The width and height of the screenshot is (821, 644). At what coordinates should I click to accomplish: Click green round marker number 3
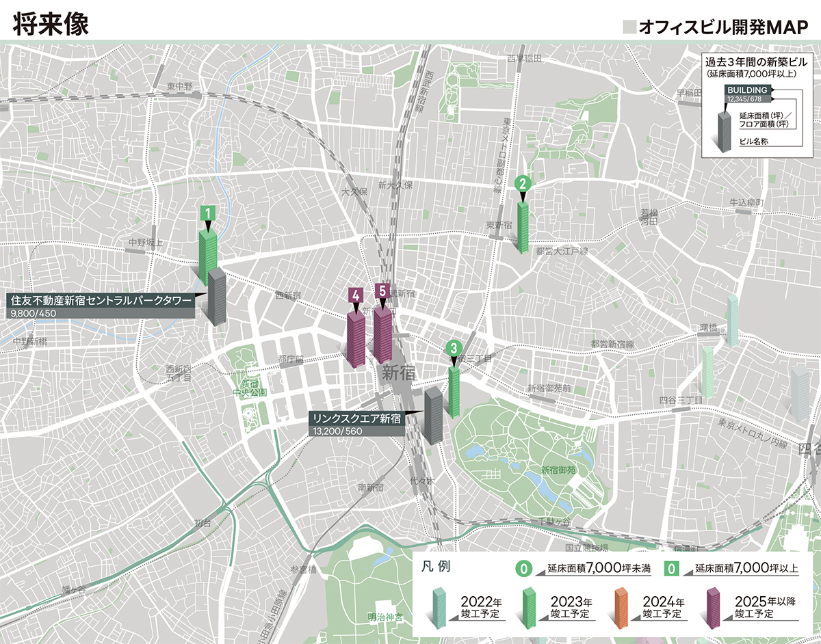pyautogui.click(x=453, y=348)
